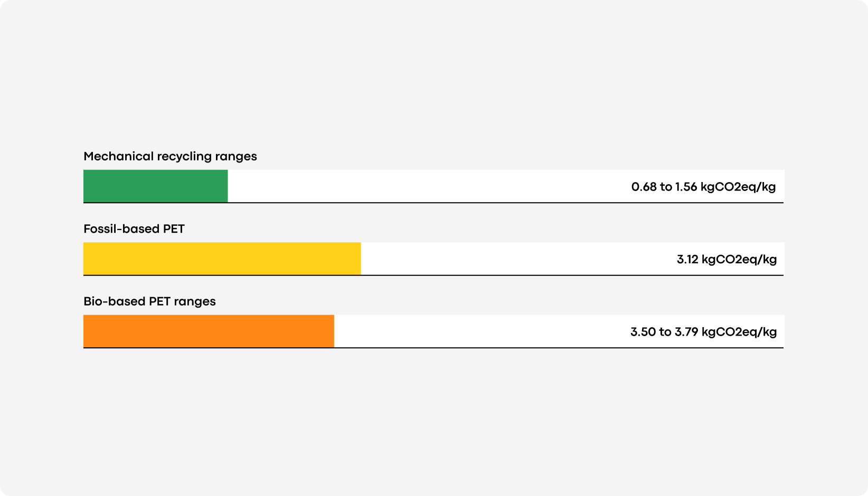Select the yellow Fossil-based PET bar
Image resolution: width=868 pixels, height=496 pixels.
point(222,259)
